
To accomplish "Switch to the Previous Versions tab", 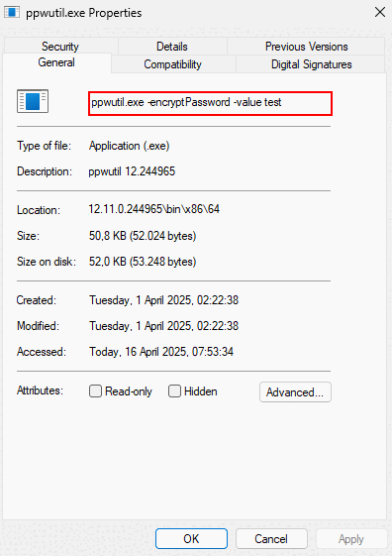I will pyautogui.click(x=307, y=47).
